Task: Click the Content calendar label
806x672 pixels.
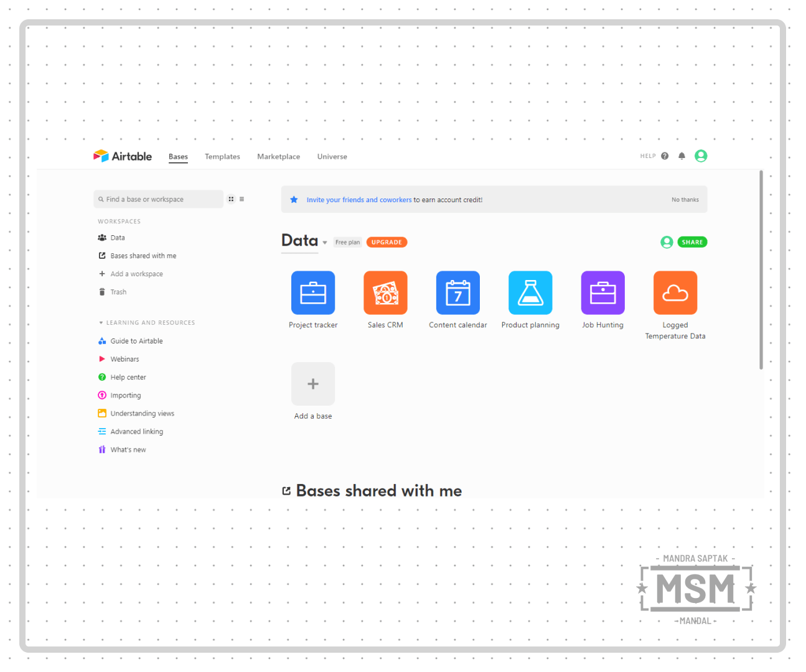Action: click(x=458, y=325)
